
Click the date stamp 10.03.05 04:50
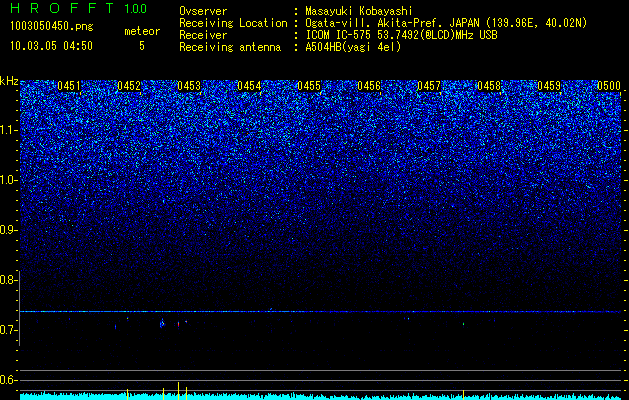(x=51, y=46)
